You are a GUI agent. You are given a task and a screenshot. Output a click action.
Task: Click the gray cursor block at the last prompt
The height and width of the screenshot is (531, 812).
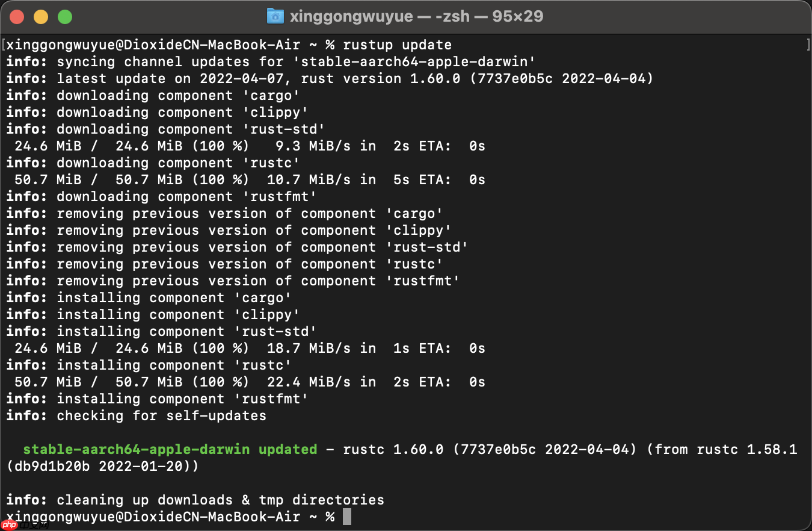tap(346, 517)
